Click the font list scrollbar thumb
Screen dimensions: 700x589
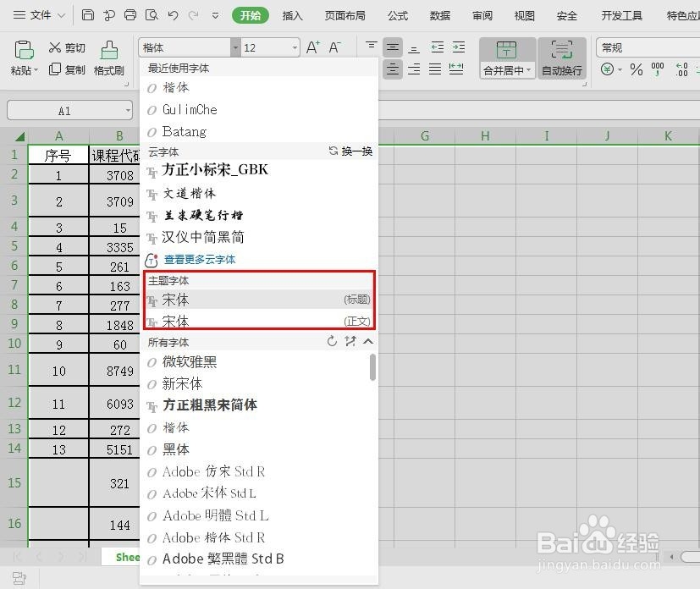[x=372, y=367]
